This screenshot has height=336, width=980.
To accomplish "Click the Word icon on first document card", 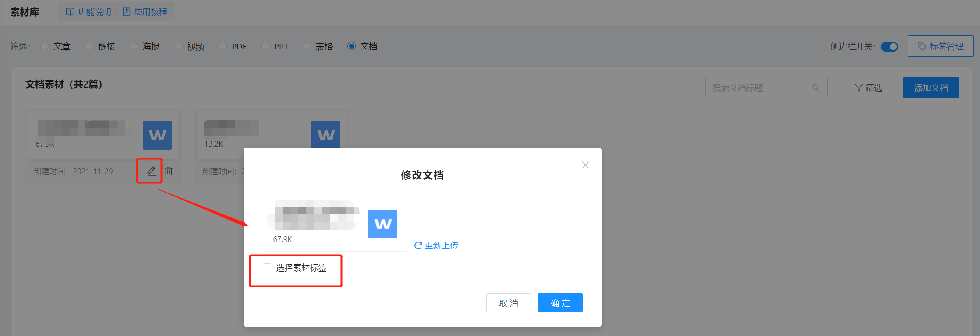I will (157, 135).
